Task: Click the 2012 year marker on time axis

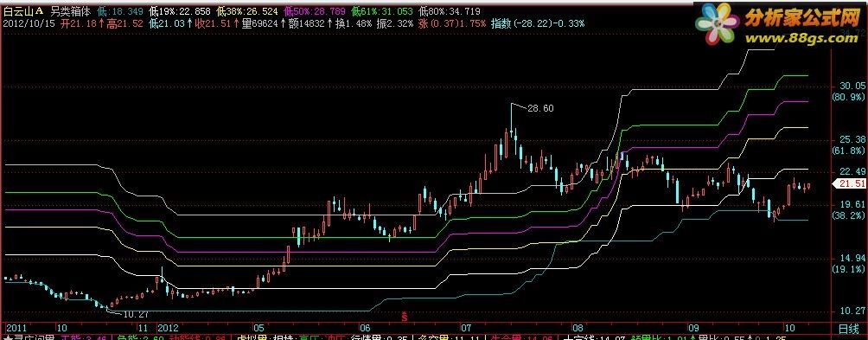Action: pos(168,328)
